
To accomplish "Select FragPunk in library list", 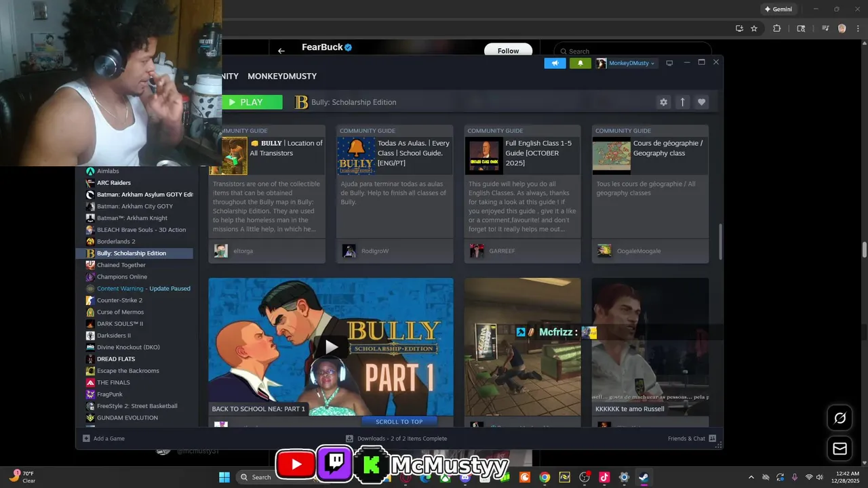I will tap(109, 394).
